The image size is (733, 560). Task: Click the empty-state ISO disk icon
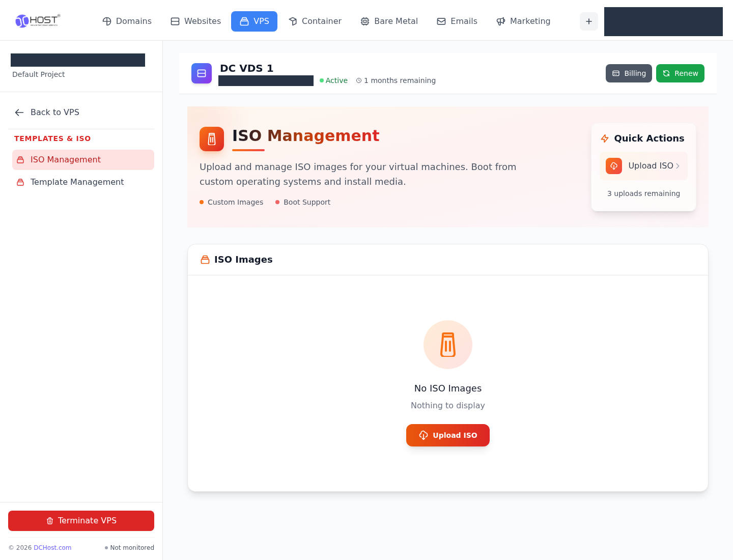point(448,345)
